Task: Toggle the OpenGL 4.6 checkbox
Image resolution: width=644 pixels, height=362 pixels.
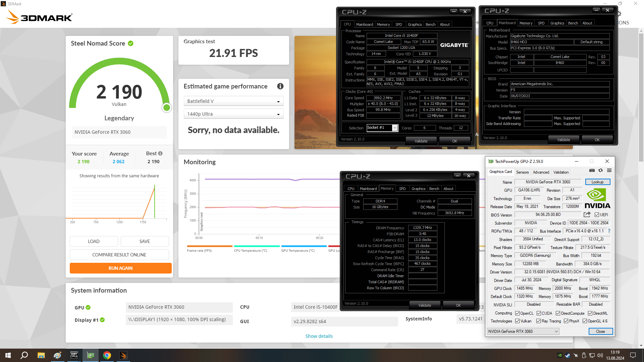Action: click(x=585, y=321)
